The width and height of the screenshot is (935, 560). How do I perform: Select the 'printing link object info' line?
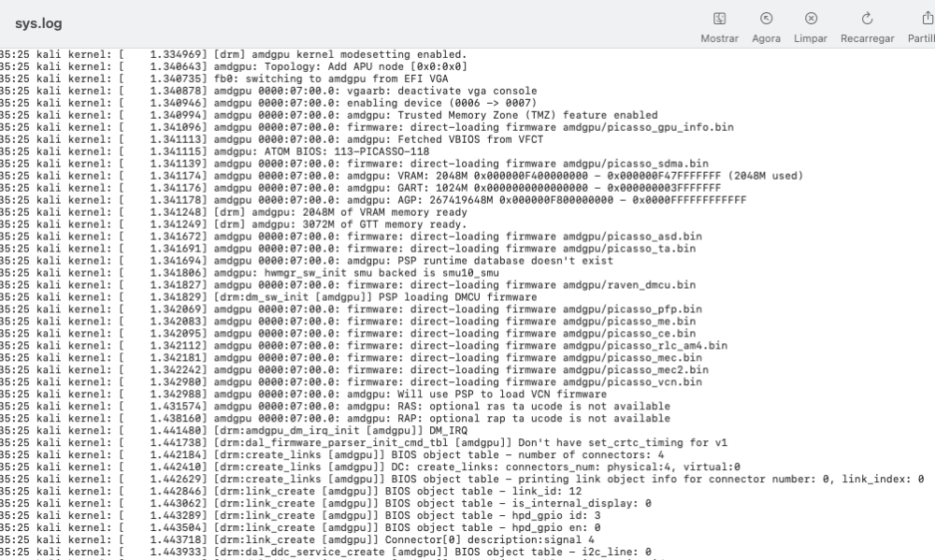(x=462, y=479)
